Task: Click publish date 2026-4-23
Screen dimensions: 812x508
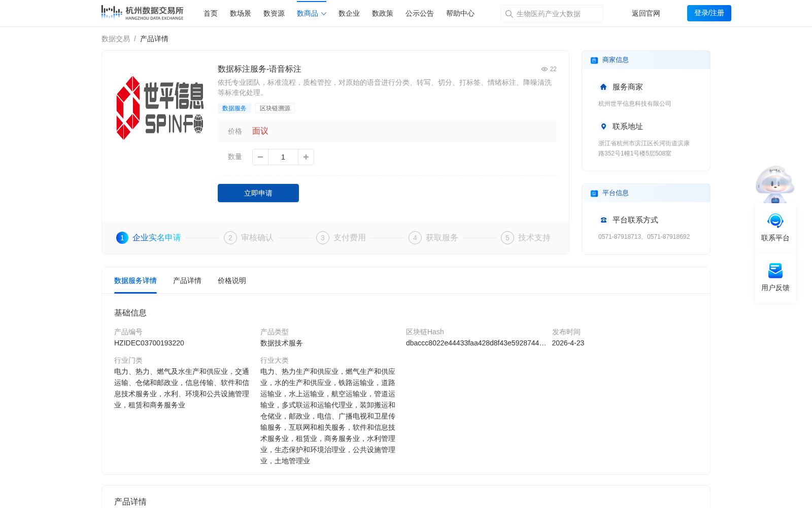Action: (x=568, y=343)
